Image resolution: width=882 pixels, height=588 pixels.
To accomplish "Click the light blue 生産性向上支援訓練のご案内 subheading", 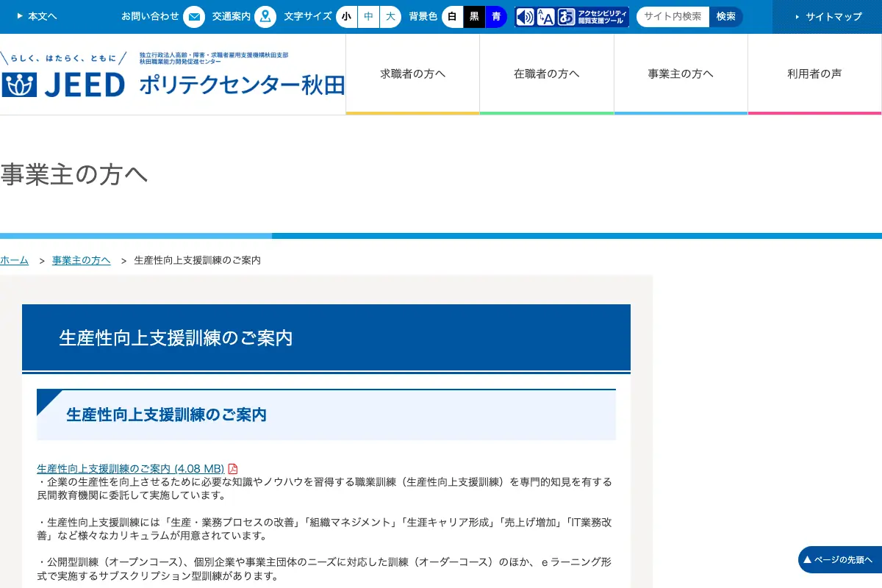I will point(326,415).
